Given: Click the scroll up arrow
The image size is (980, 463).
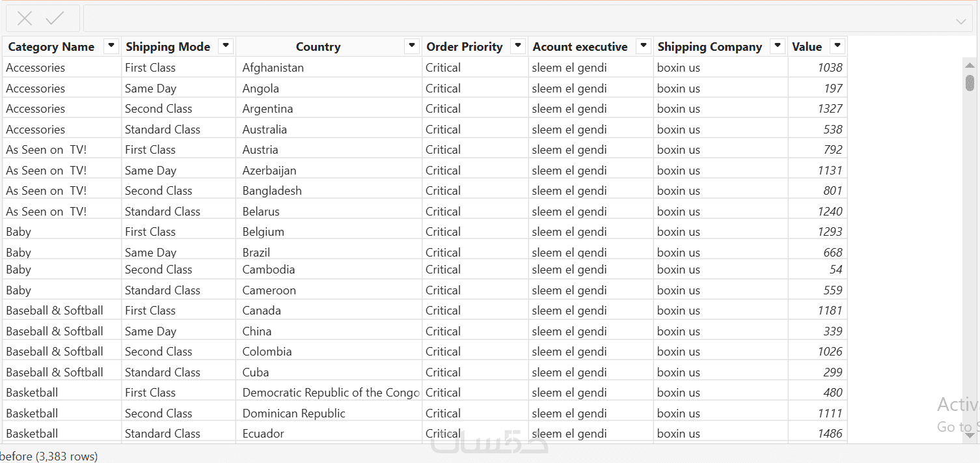Looking at the screenshot, I should point(970,65).
